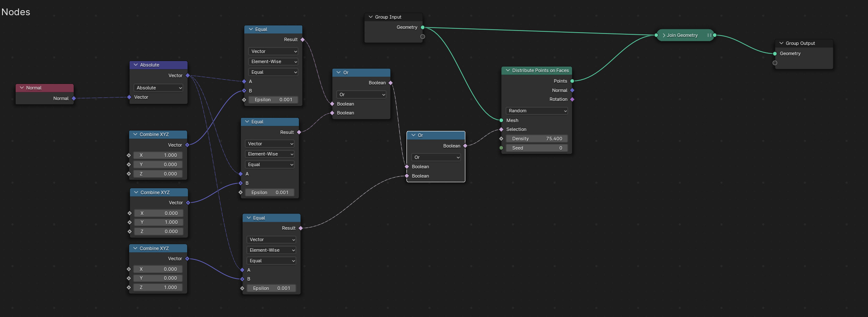Click the topmost Equal node's A input socket
Screen dimensions: 868x317
[244, 81]
